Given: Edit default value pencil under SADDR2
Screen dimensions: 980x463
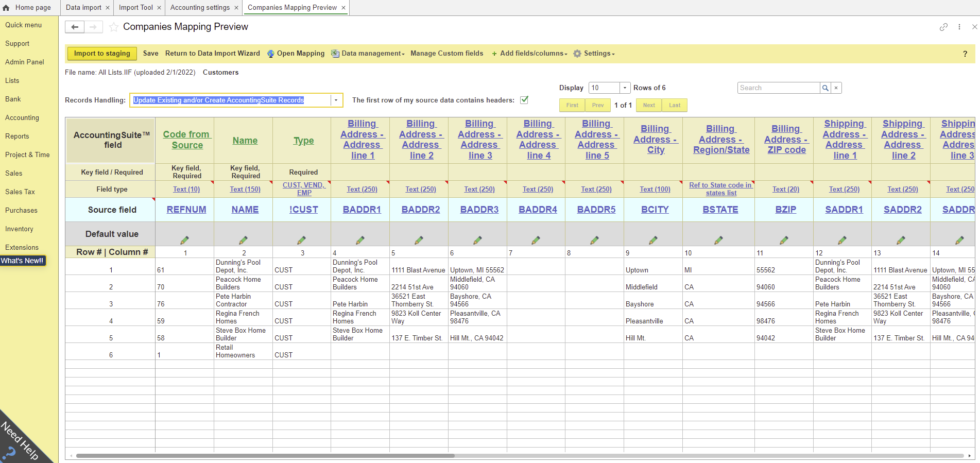Looking at the screenshot, I should pos(901,240).
